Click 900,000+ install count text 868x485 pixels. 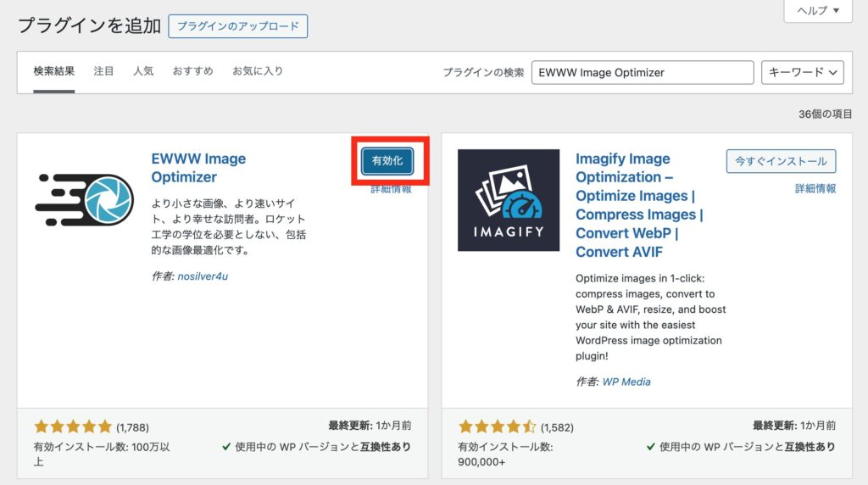tap(481, 462)
